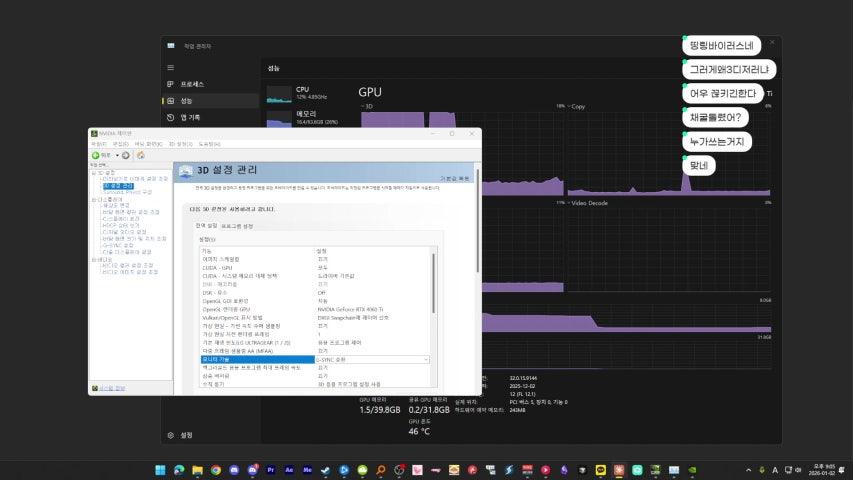Open notification bell in system tray
Image resolution: width=853 pixels, height=480 pixels.
click(x=842, y=470)
